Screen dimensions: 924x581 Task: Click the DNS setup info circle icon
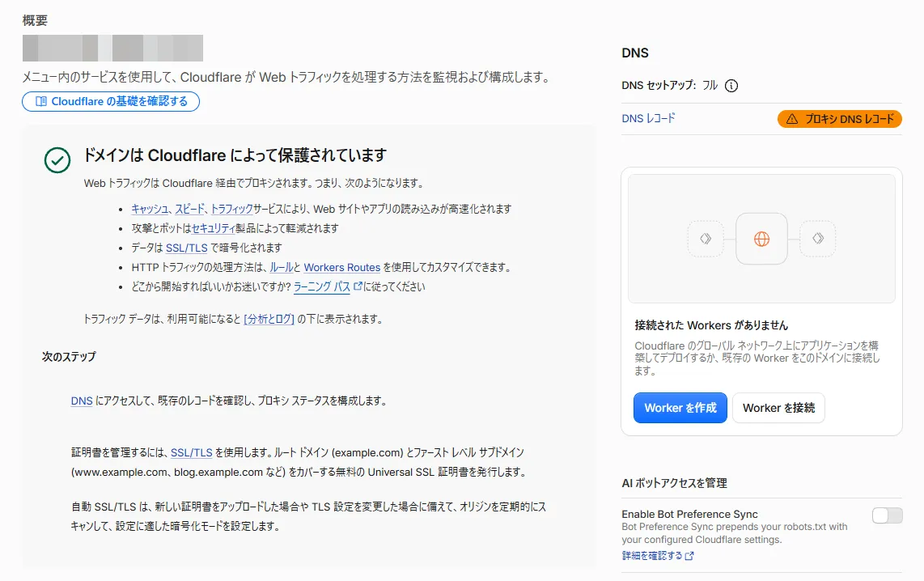click(x=731, y=86)
